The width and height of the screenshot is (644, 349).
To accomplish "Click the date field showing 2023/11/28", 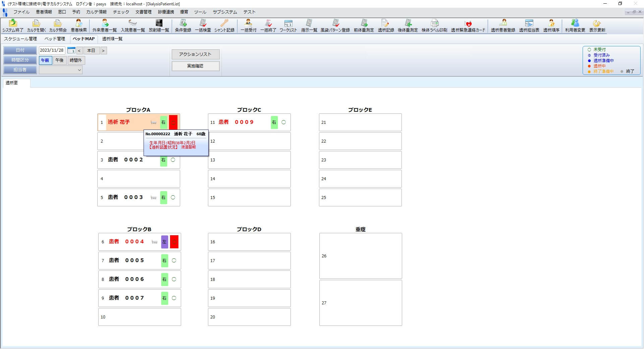I will (52, 50).
